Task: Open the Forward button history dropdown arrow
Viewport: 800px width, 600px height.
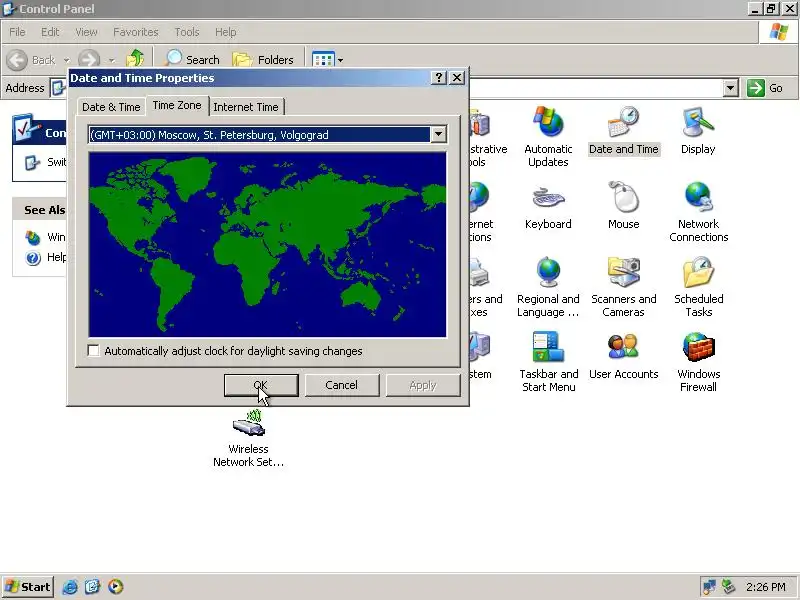Action: (x=112, y=60)
